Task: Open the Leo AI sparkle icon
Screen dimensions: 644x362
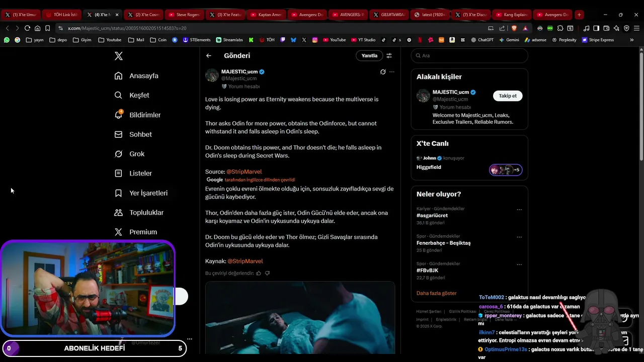Action: [x=616, y=28]
